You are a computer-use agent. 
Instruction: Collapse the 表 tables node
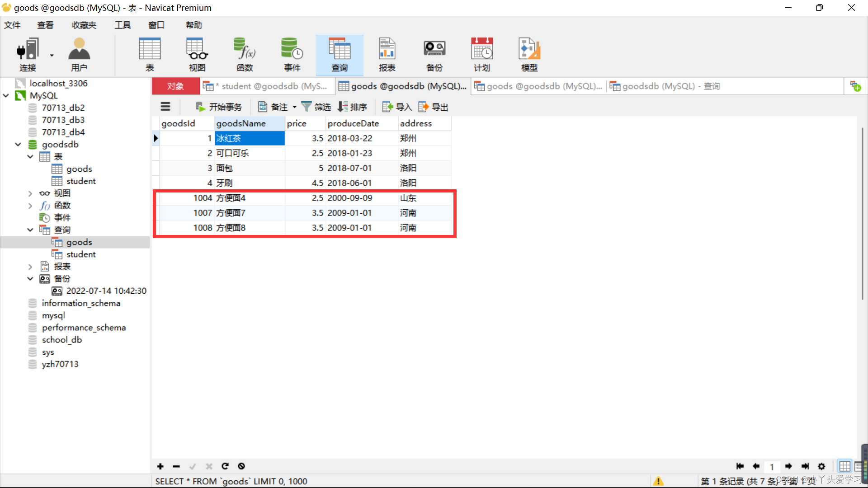[x=30, y=157]
